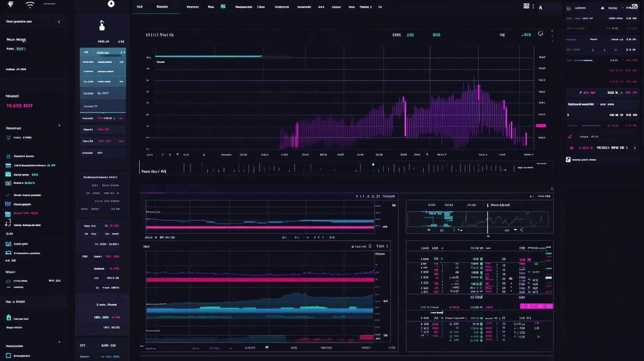Click the teal price line marker on the chart
Image resolution: width=644 pixels, height=361 pixels.
coord(208,56)
